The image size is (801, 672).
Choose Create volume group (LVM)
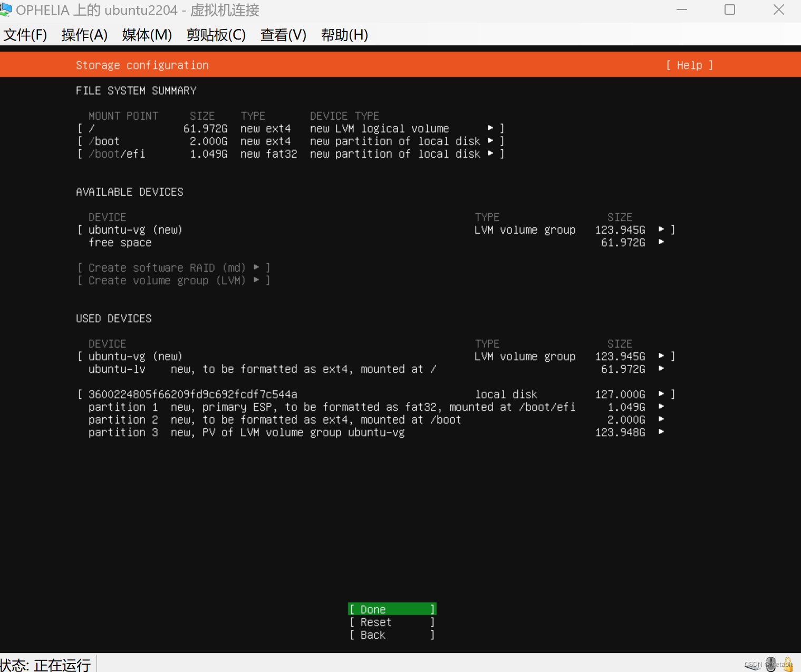[x=174, y=280]
